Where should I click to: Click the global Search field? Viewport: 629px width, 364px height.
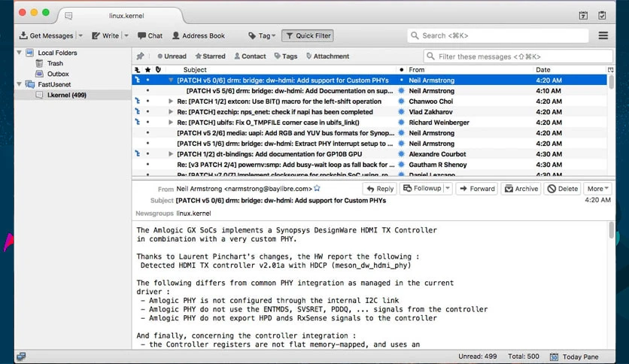(x=498, y=35)
